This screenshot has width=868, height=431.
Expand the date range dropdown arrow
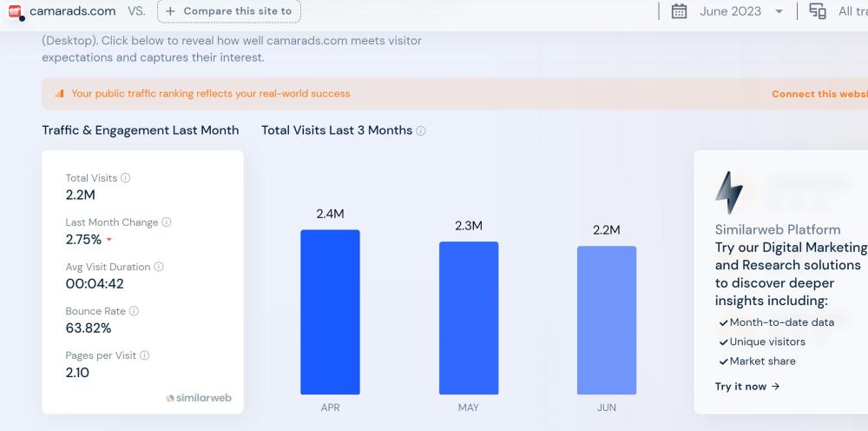point(779,12)
